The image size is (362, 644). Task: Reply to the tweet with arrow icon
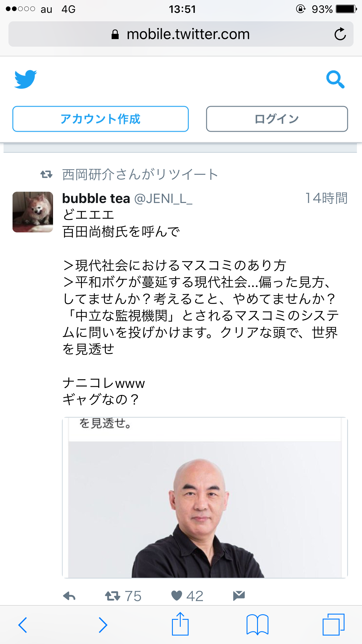[69, 596]
